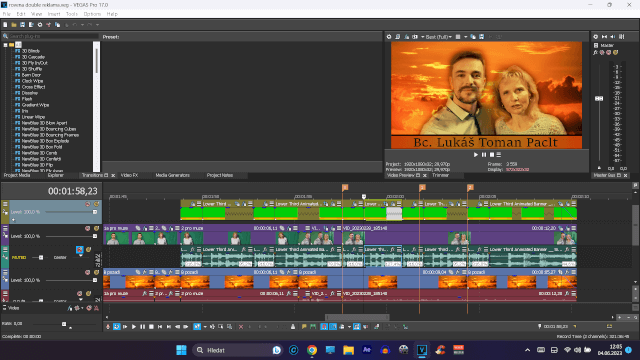Open automation settings dropdown on MUTED track

(x=80, y=256)
